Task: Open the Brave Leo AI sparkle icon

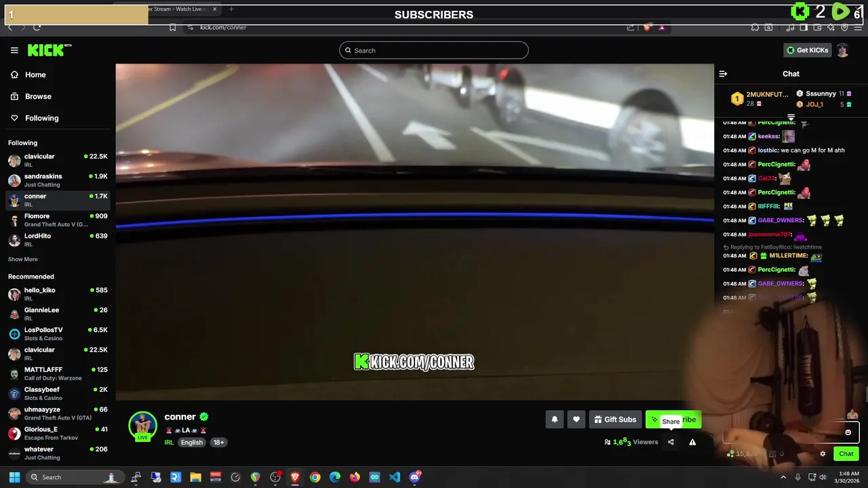Action: click(831, 27)
